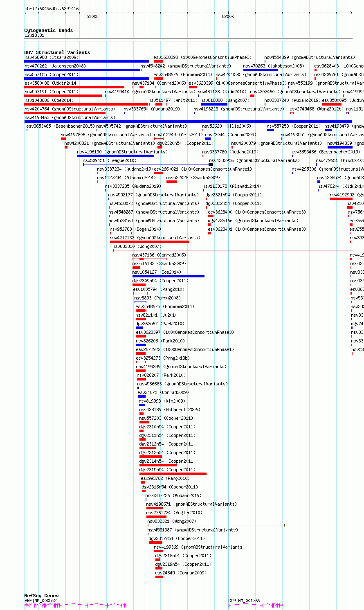Click the nsv1043686 (Coe2014) label
The height and width of the screenshot is (610, 364).
(x=49, y=100)
